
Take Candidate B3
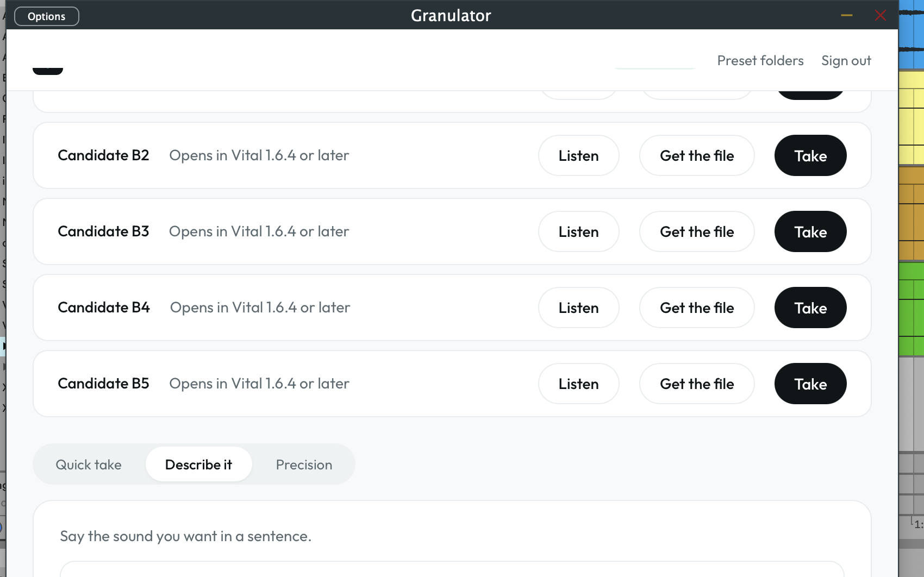click(x=810, y=231)
